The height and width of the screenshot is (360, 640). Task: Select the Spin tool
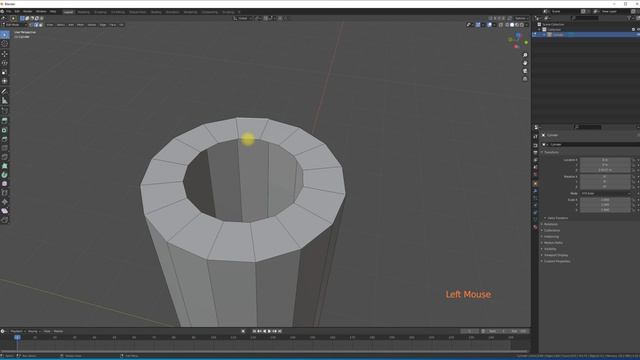coord(4,175)
